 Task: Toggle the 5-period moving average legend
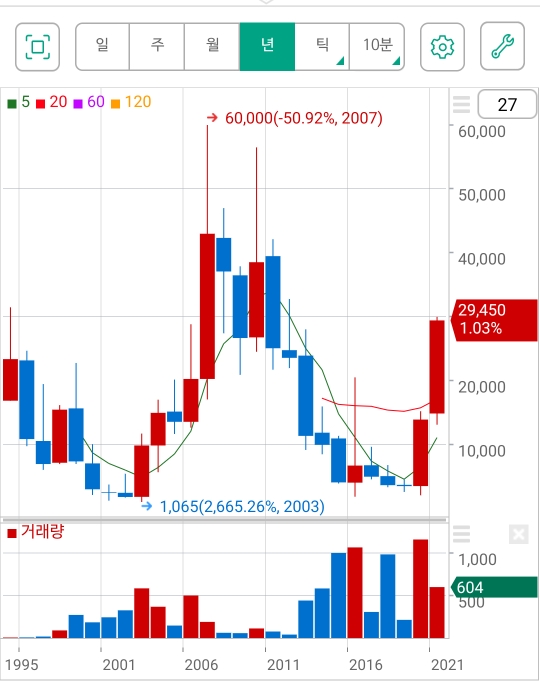[19, 102]
